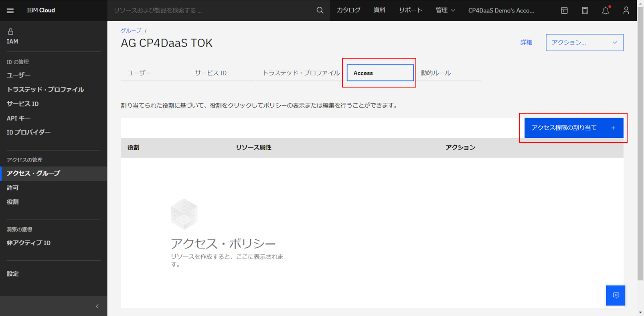
Task: Open the cost estimator calculator icon
Action: [x=585, y=10]
